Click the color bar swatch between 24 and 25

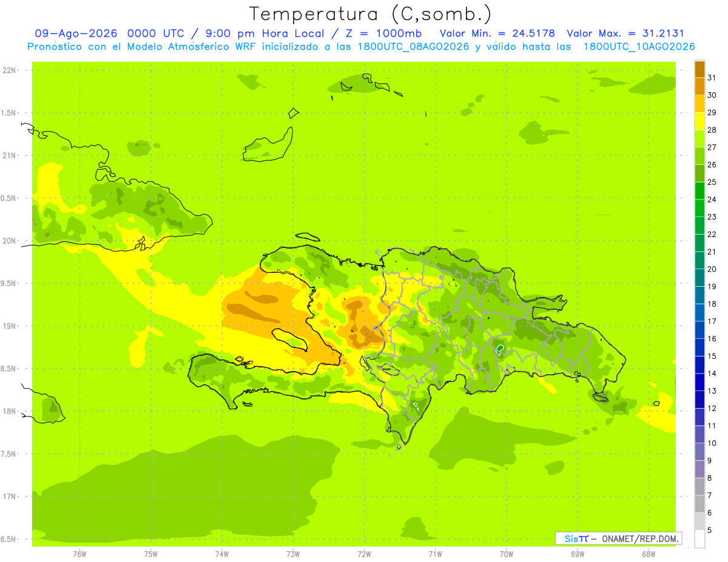(x=699, y=191)
